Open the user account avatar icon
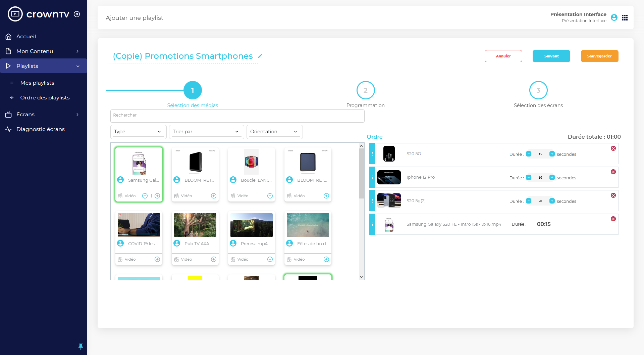 [x=614, y=17]
